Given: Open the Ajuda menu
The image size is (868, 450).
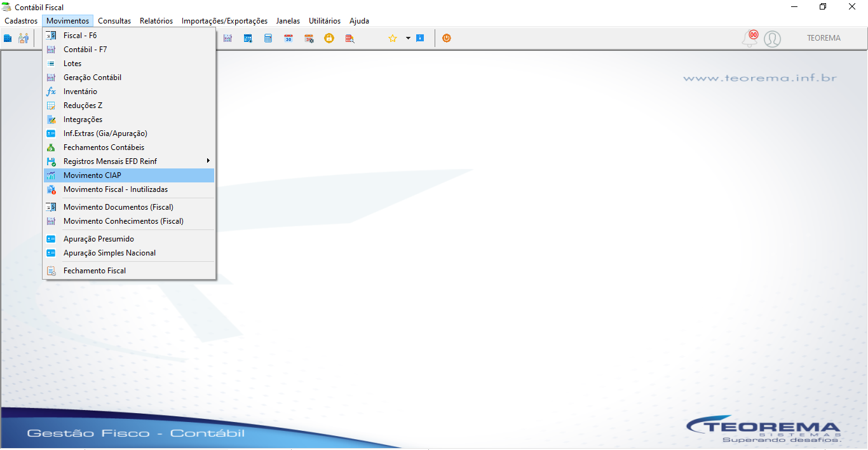Looking at the screenshot, I should tap(359, 21).
